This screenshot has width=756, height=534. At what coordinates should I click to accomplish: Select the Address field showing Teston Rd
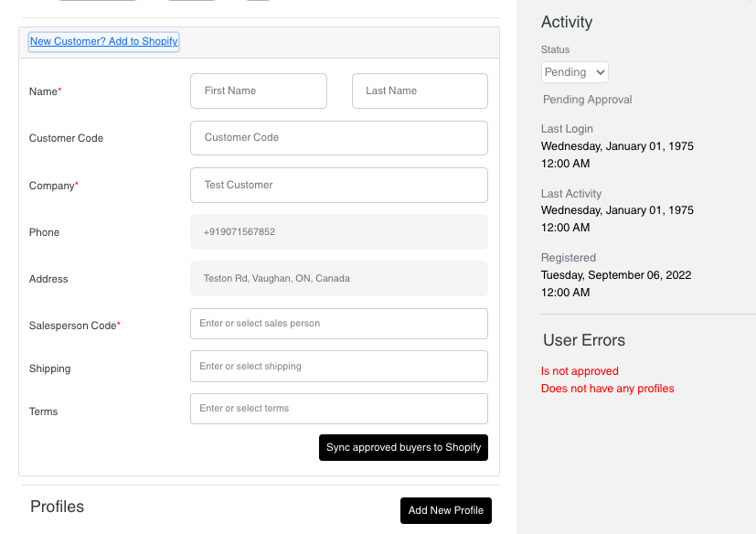338,278
